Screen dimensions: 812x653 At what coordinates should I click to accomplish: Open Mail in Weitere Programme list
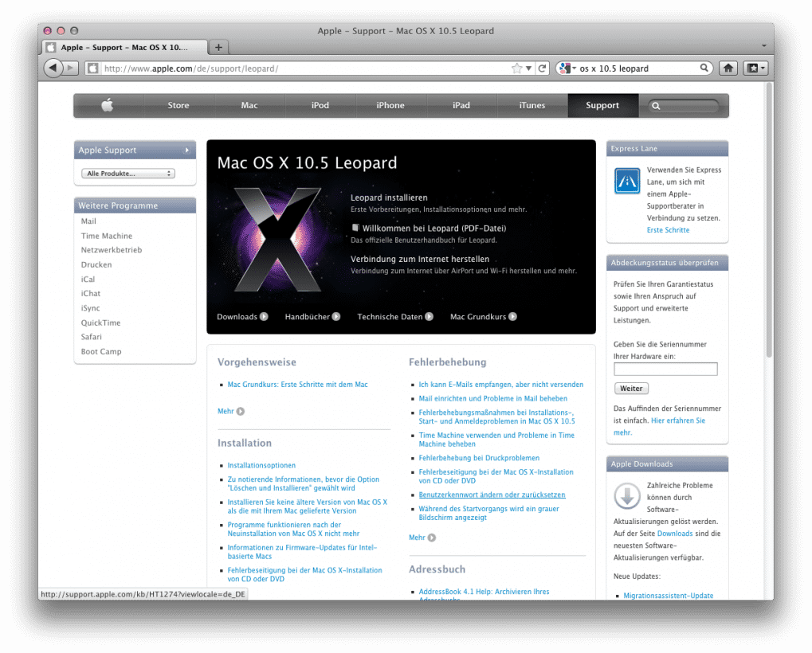click(88, 221)
